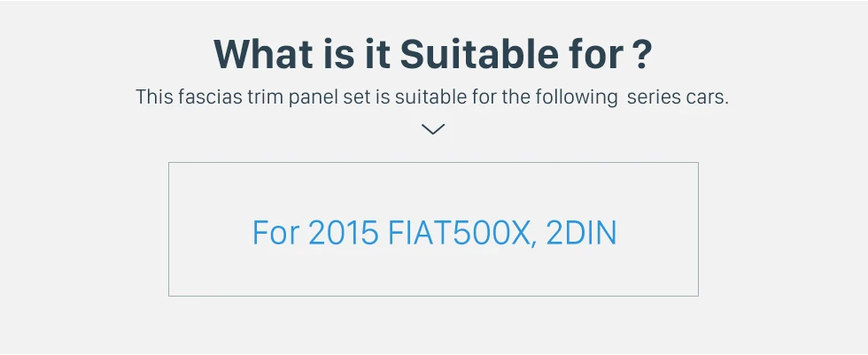
Task: Select the "For 2015 FIAT500X, 2DIN" text
Action: pyautogui.click(x=434, y=233)
